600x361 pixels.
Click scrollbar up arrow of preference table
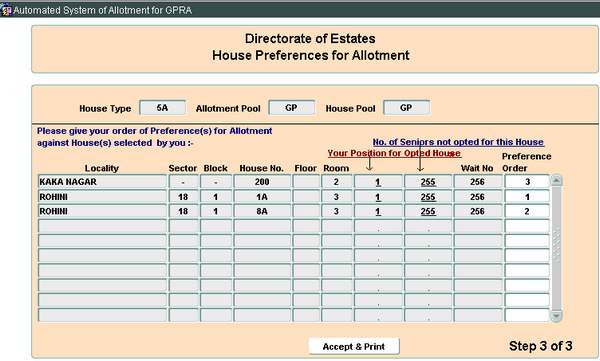pos(556,180)
